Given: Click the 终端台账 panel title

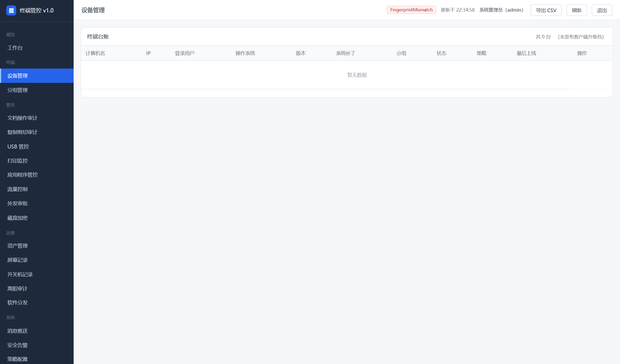Looking at the screenshot, I should (x=98, y=37).
